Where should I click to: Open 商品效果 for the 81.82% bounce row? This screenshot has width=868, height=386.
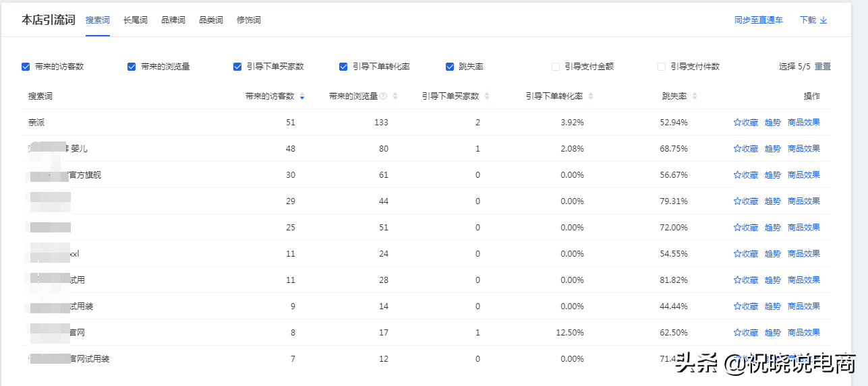click(804, 280)
